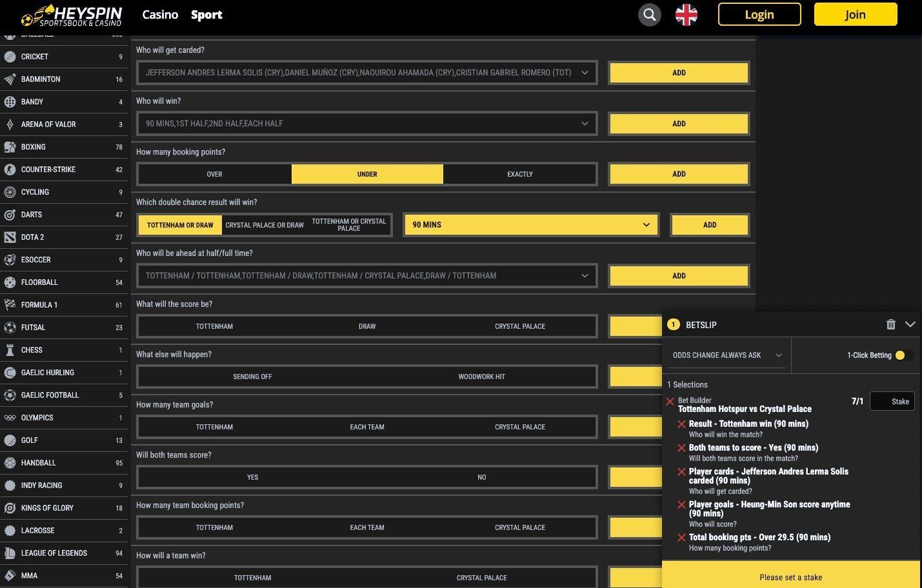Open the Who will win period dropdown
This screenshot has height=588, width=922.
367,124
